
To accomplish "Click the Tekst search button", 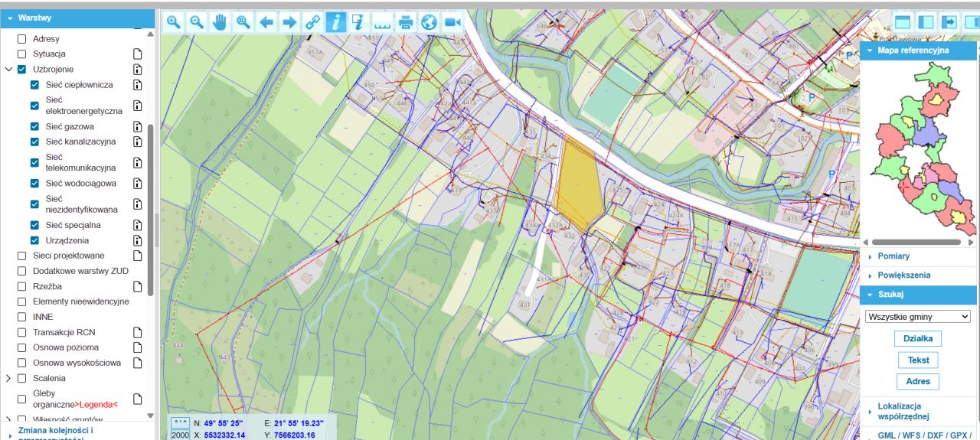I will tap(918, 360).
